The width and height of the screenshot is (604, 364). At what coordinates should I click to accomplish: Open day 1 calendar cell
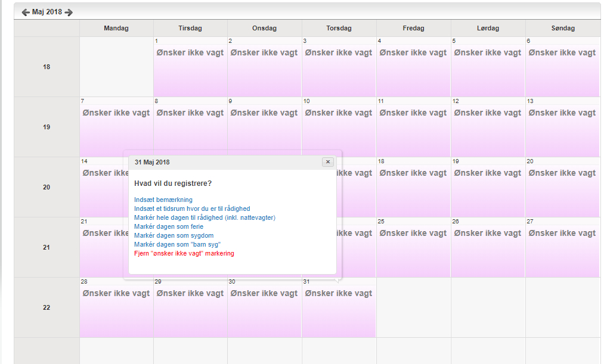click(190, 67)
